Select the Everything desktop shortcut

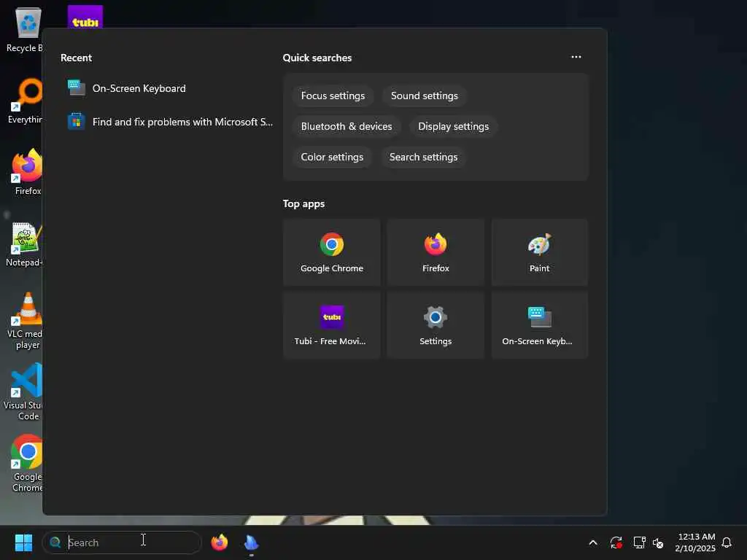25,101
